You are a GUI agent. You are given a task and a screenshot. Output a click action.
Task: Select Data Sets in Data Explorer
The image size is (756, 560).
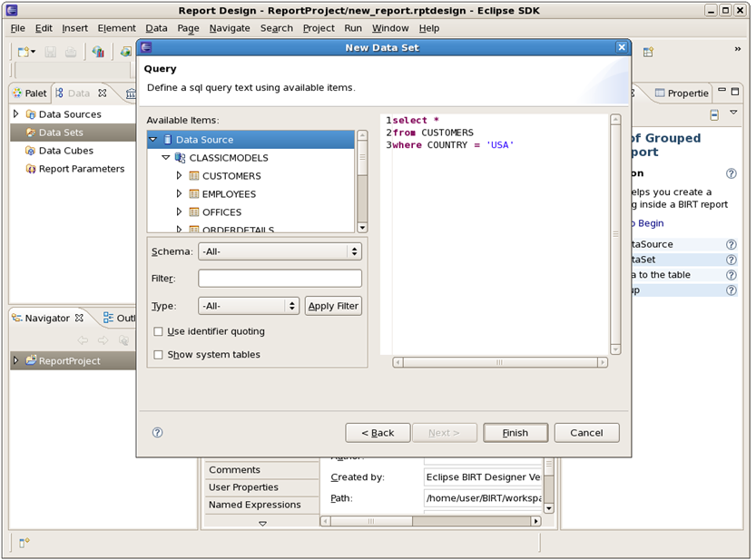coord(73,133)
